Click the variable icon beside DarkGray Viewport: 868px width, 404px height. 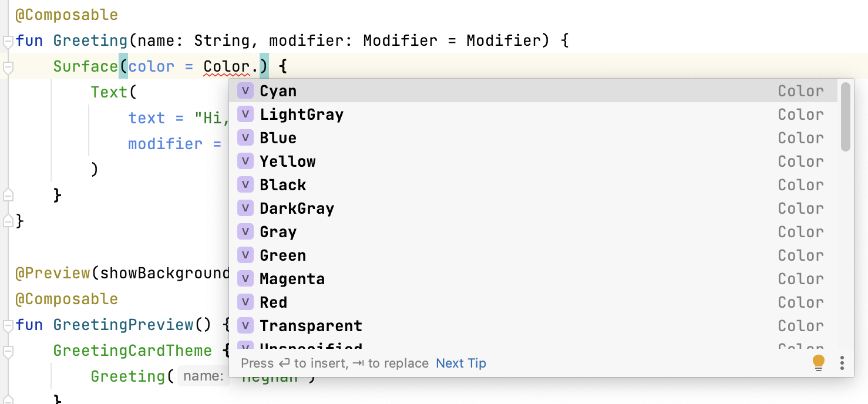coord(245,208)
